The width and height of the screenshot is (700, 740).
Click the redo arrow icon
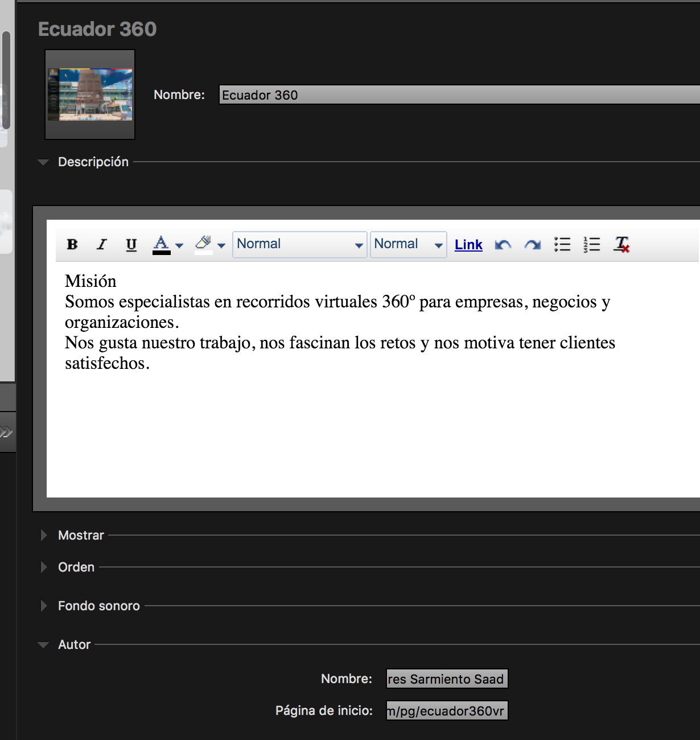pyautogui.click(x=533, y=245)
